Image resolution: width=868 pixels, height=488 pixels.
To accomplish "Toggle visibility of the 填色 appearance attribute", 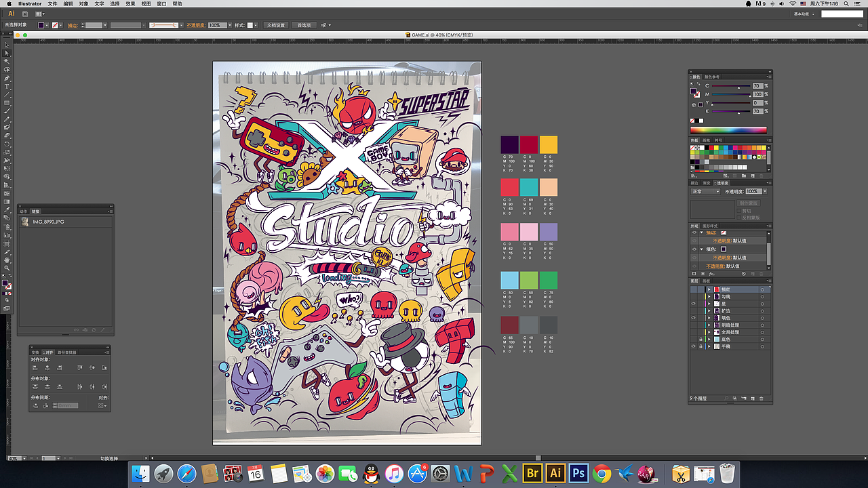I will (694, 249).
